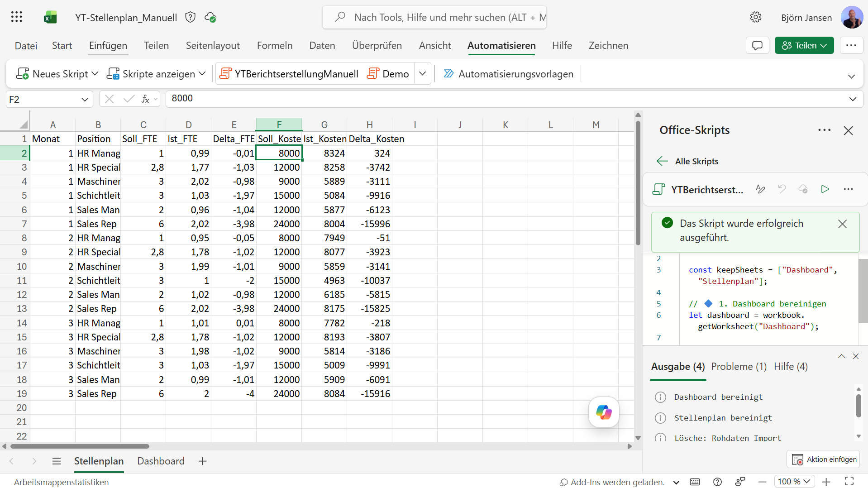Collapse the ribbon with chevron

pos(851,77)
